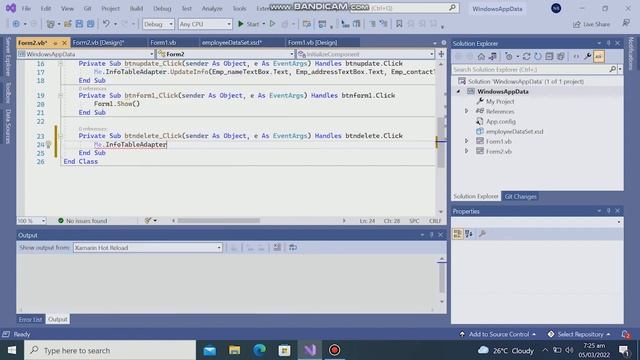Viewport: 640px width, 360px height.
Task: Click the bookmark toolbar icon
Action: pyautogui.click(x=399, y=24)
